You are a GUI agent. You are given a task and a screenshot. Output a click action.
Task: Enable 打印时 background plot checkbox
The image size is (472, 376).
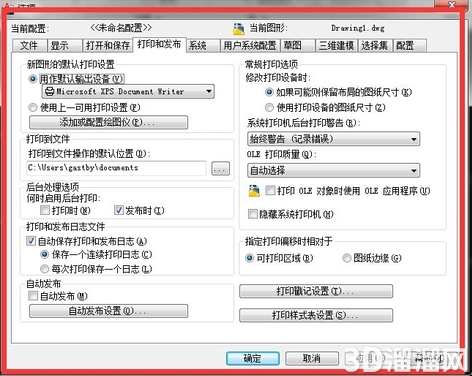(x=45, y=210)
